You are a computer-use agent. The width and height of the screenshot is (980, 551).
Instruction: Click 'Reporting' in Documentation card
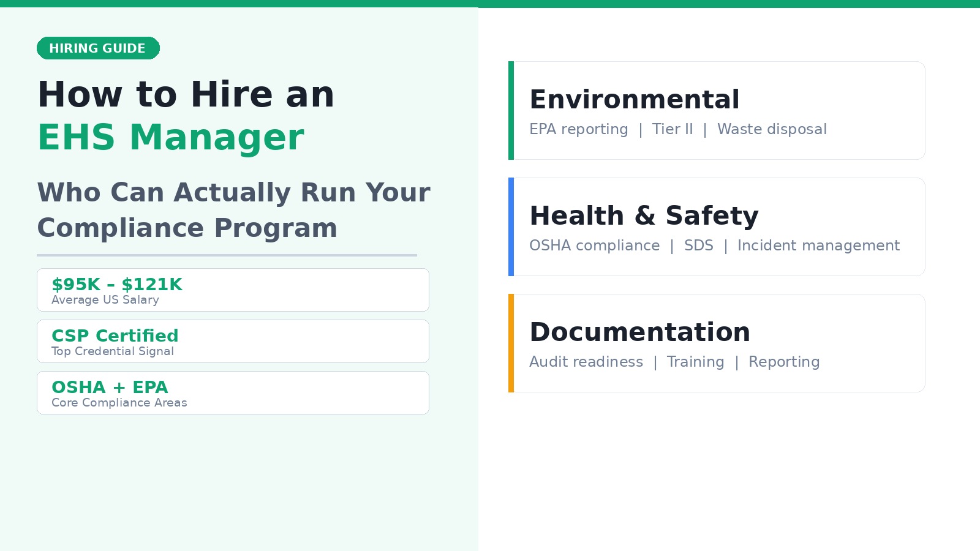pos(784,362)
